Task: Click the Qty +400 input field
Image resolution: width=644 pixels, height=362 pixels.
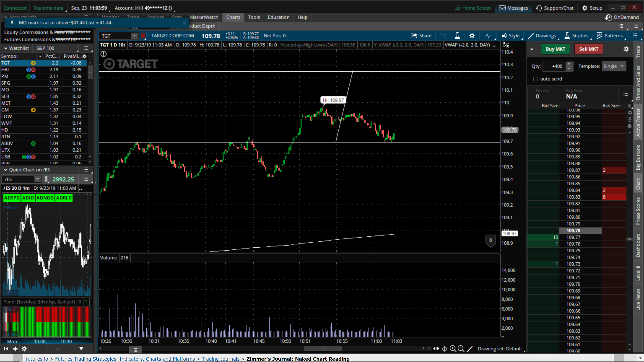Action: pyautogui.click(x=554, y=66)
